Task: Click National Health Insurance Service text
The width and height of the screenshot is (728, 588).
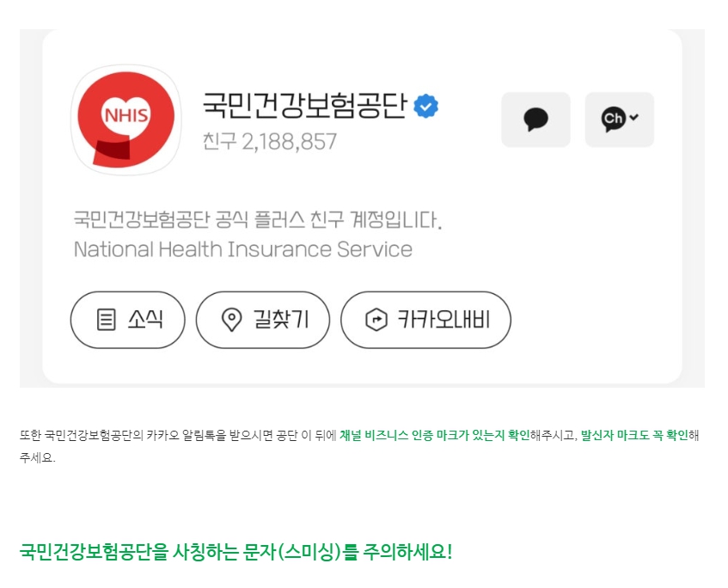Action: pyautogui.click(x=243, y=249)
